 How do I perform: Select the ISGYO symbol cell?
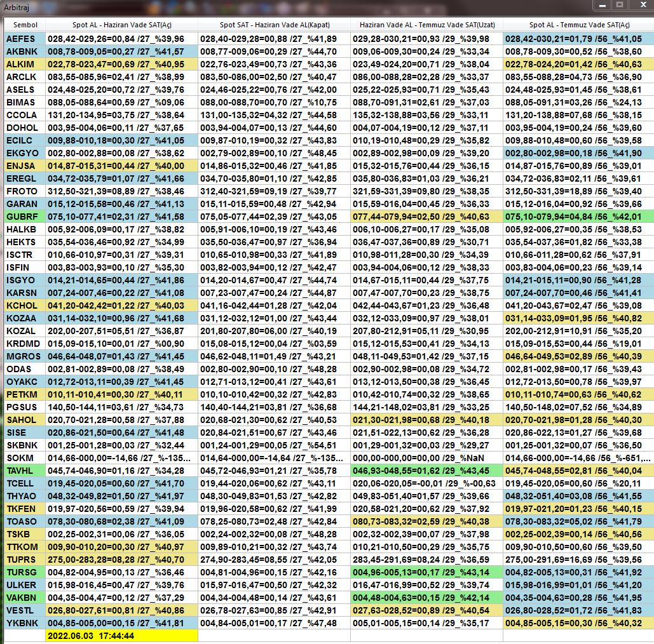(x=25, y=281)
